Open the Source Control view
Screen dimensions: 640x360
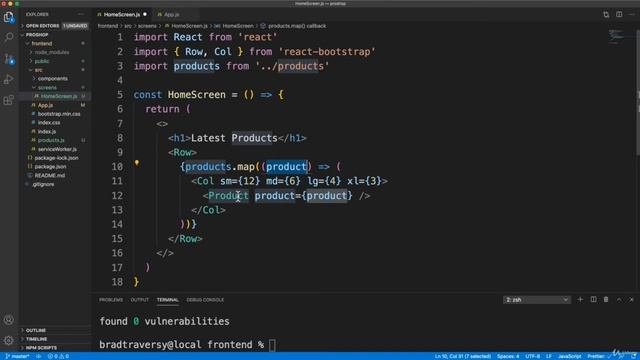(9, 59)
